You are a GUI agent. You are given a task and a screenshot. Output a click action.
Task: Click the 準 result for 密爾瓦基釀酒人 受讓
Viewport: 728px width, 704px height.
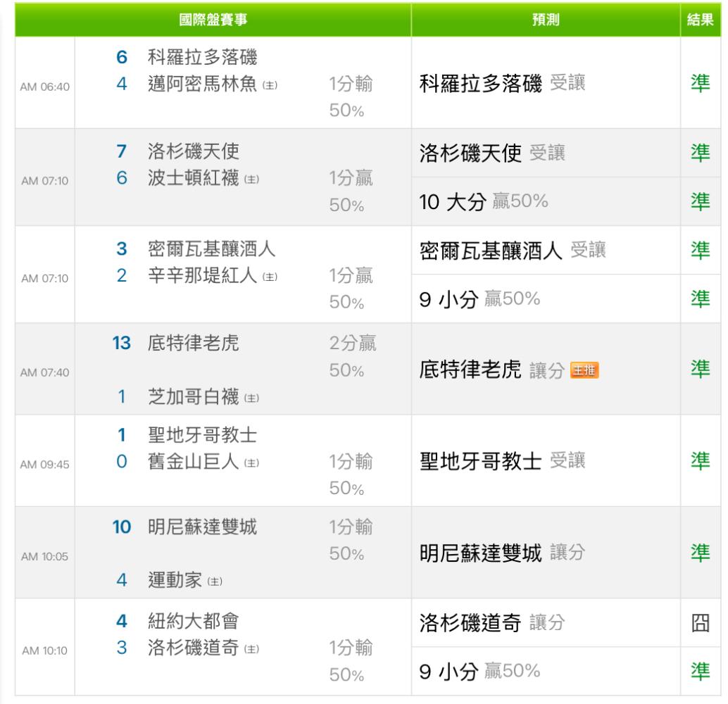click(x=701, y=251)
